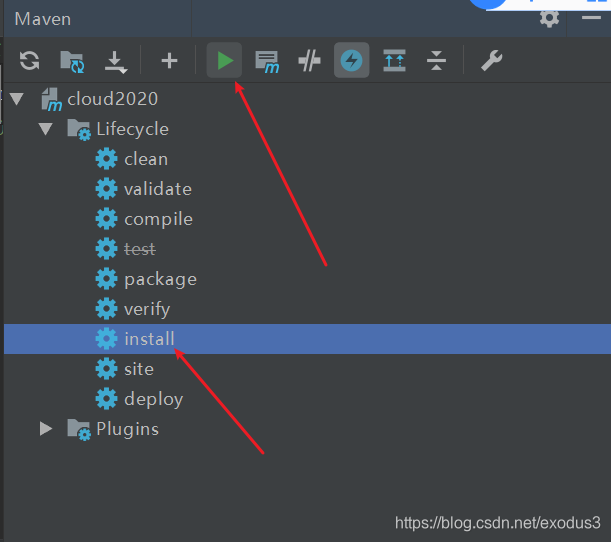Click gear icon beside deploy
This screenshot has width=611, height=542.
point(106,399)
